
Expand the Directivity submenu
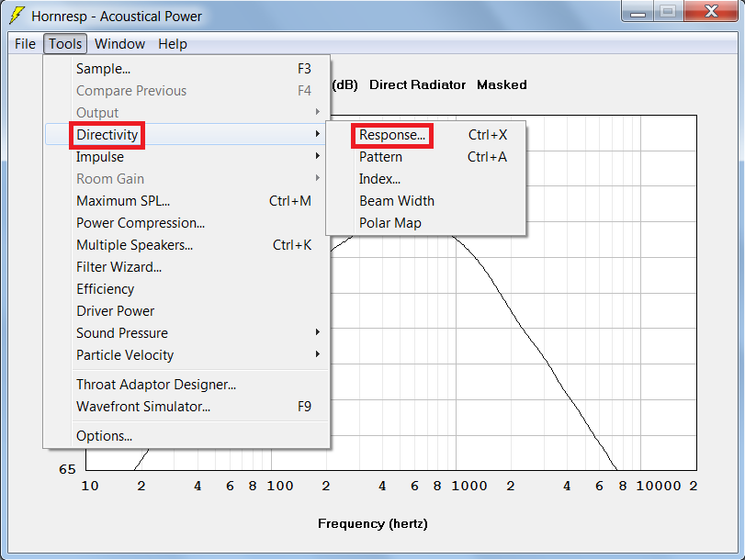(x=187, y=135)
